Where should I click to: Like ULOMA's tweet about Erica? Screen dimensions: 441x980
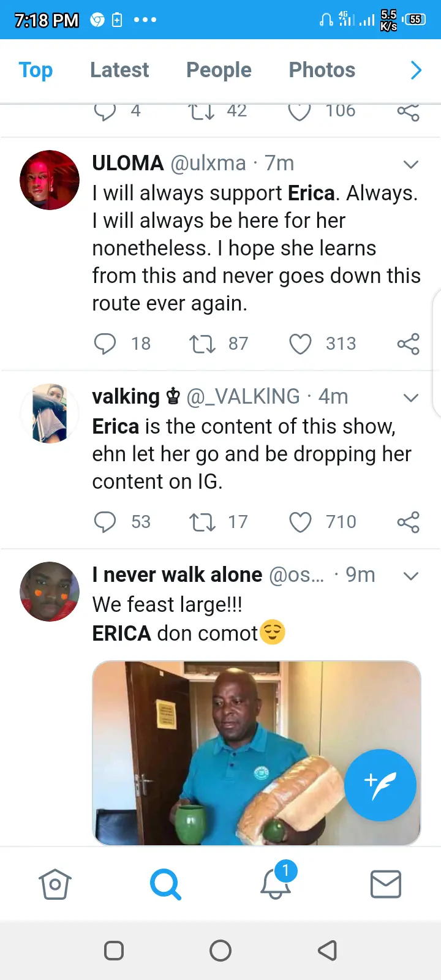click(300, 344)
